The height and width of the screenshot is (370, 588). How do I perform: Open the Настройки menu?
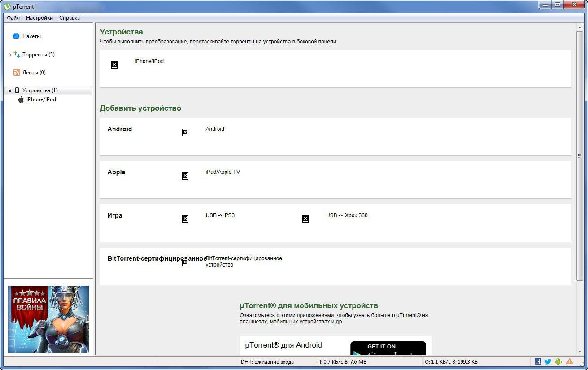coord(39,18)
